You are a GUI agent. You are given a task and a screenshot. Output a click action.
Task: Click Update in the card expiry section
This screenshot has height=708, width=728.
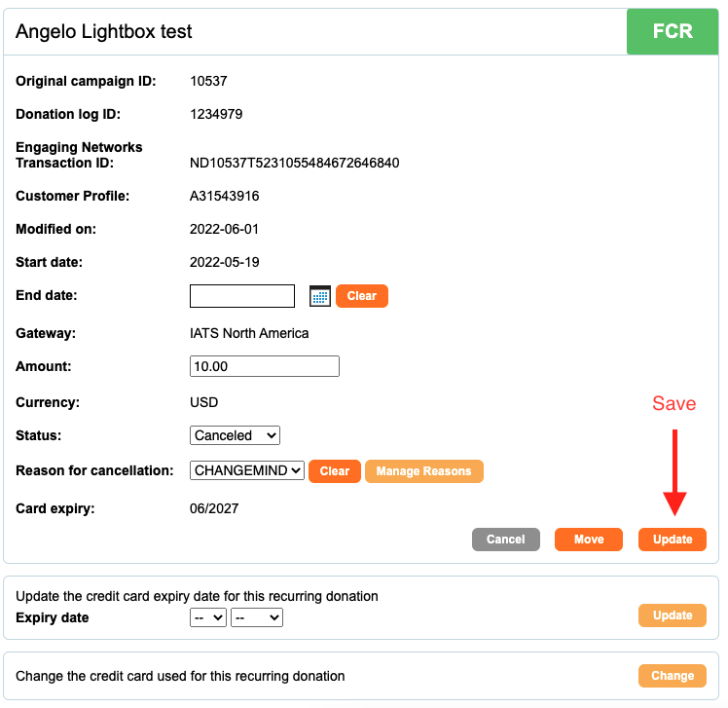[673, 615]
